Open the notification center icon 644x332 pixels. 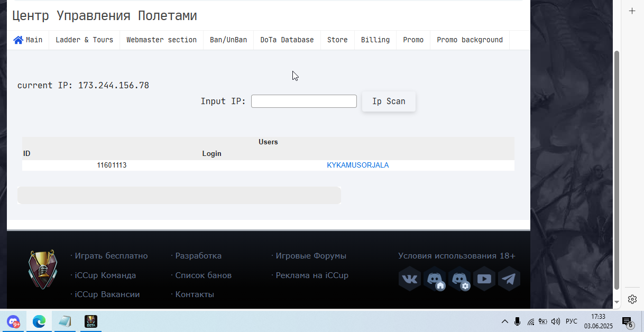(628, 321)
